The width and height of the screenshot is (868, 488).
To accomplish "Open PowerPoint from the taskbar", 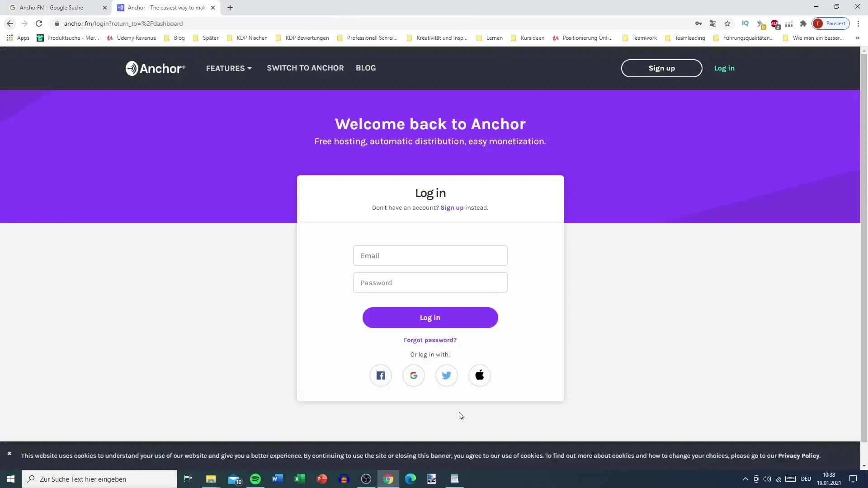I will coord(322,479).
